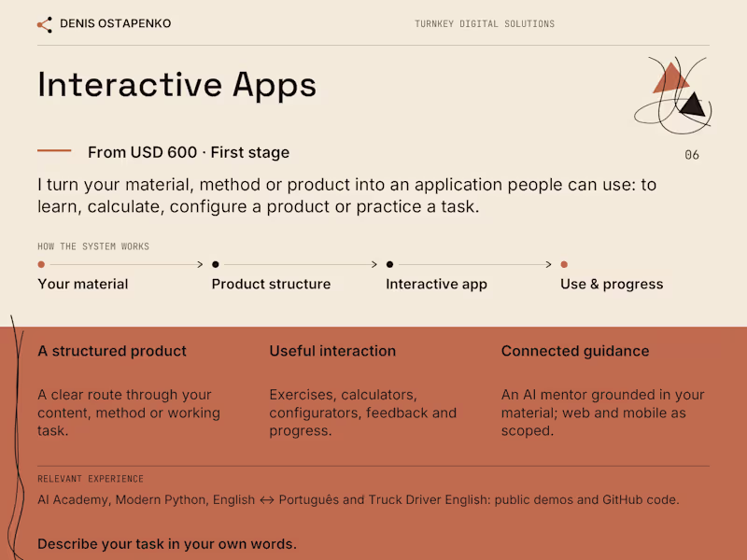Click the From USD 600 · First stage line
The image size is (747, 560).
189,152
